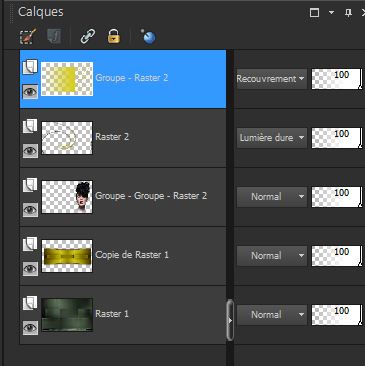The width and height of the screenshot is (365, 366).
Task: Click the edit selection brush icon
Action: click(28, 36)
